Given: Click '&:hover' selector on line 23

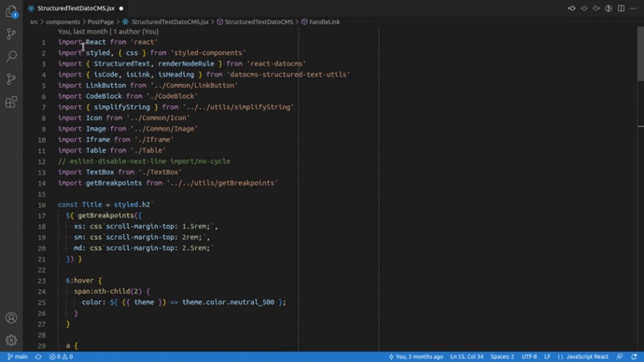Looking at the screenshot, I should click(79, 281).
